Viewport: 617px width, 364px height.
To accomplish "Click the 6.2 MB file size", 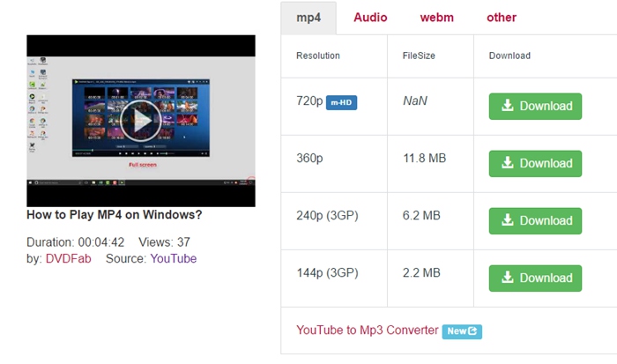I will (421, 216).
